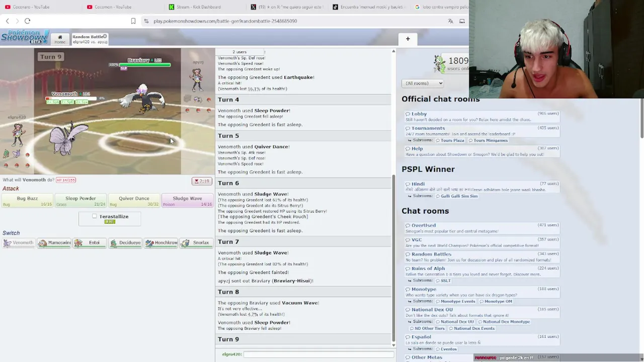Click the opposing trainer apyzj avatar
This screenshot has height=362, width=644.
(196, 79)
